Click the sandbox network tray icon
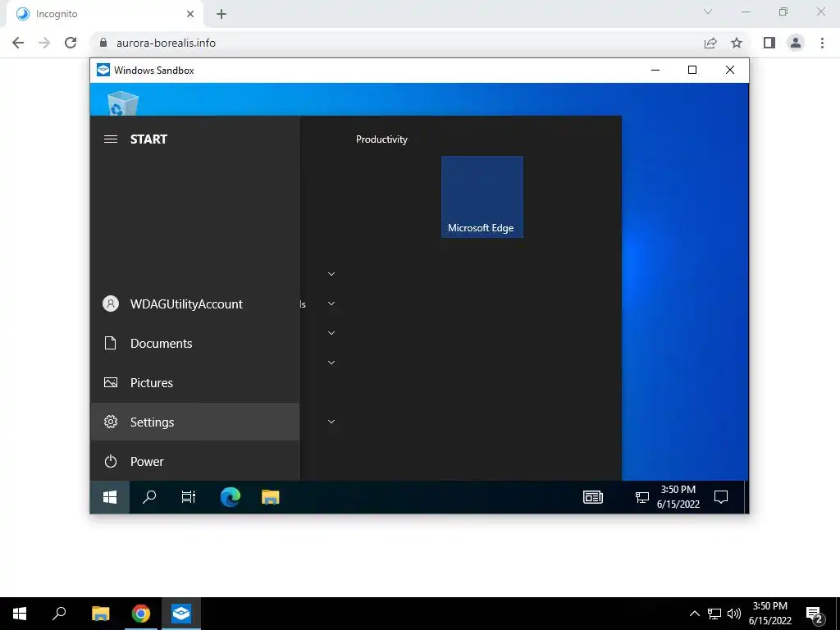Viewport: 840px width, 630px height. tap(641, 497)
